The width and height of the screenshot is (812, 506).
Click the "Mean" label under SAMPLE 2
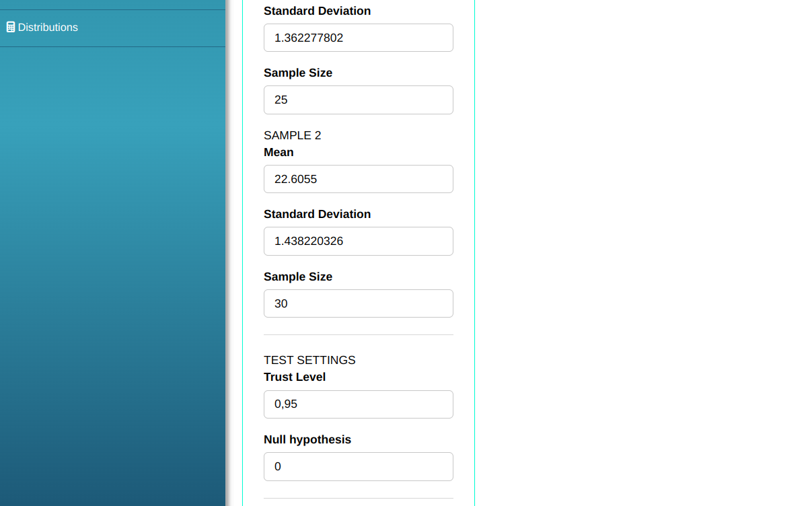click(x=279, y=152)
